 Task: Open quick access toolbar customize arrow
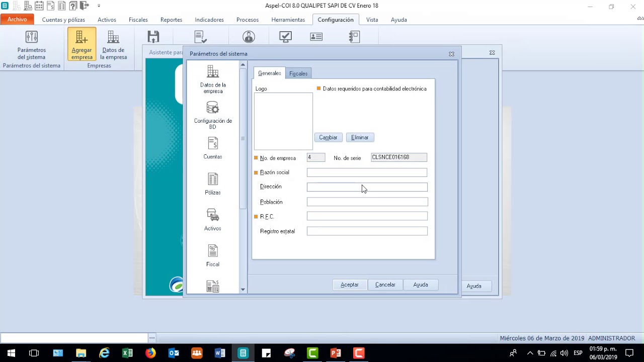[99, 6]
